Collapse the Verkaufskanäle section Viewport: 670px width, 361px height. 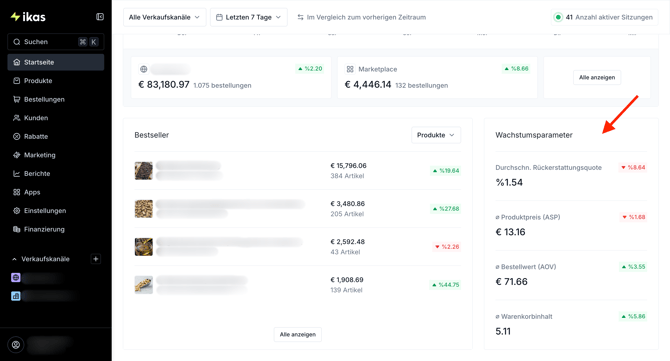[15, 259]
